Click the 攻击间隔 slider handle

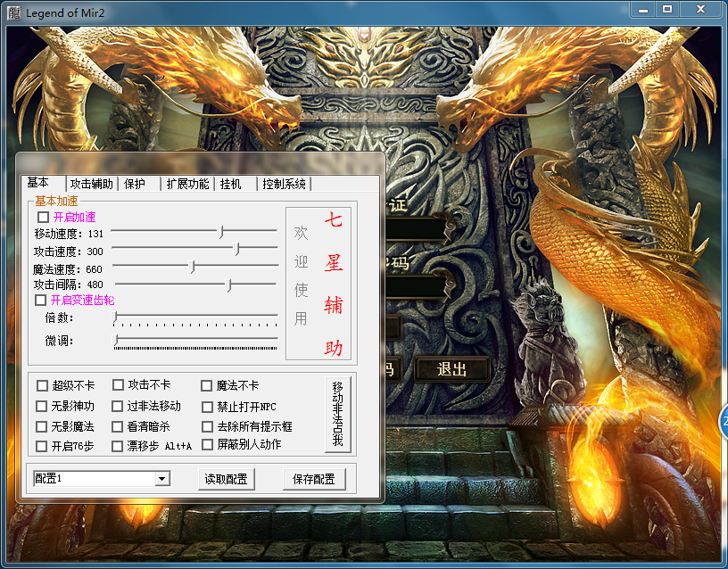coord(229,285)
